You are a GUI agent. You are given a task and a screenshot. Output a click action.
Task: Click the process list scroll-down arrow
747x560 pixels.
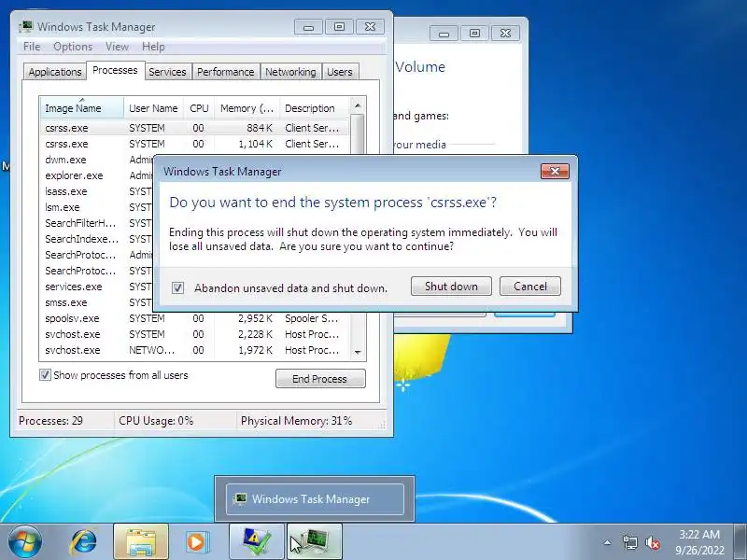(358, 352)
